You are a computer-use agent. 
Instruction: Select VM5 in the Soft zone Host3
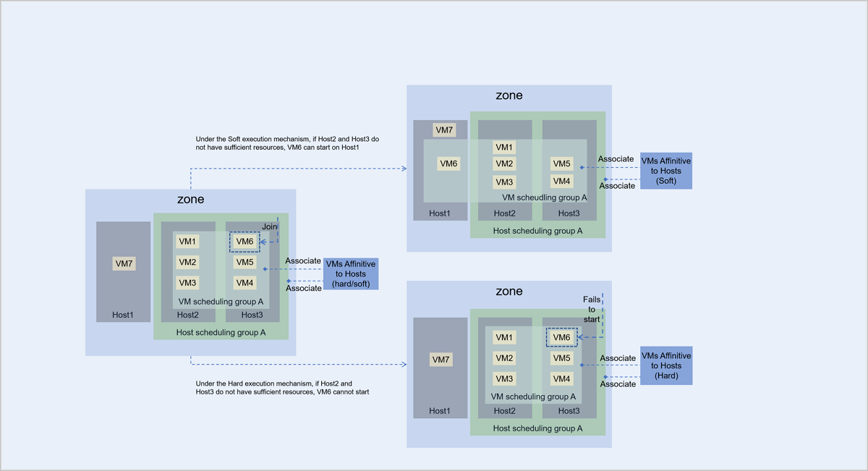tap(561, 164)
